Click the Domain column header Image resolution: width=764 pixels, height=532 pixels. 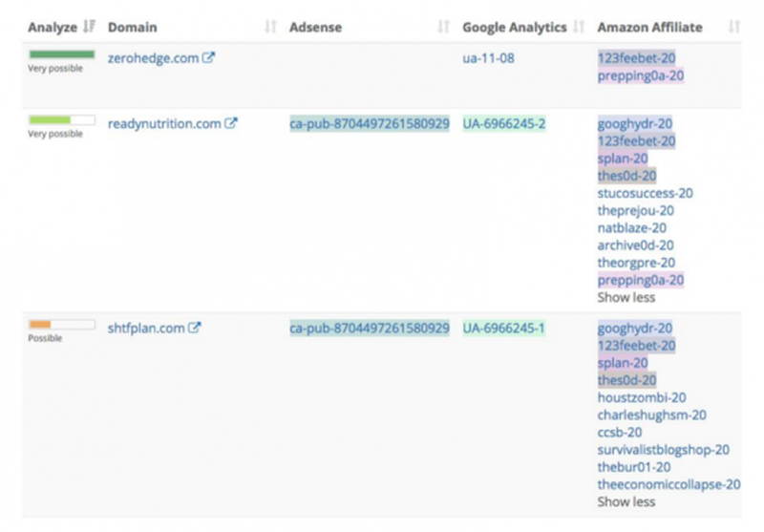(133, 28)
